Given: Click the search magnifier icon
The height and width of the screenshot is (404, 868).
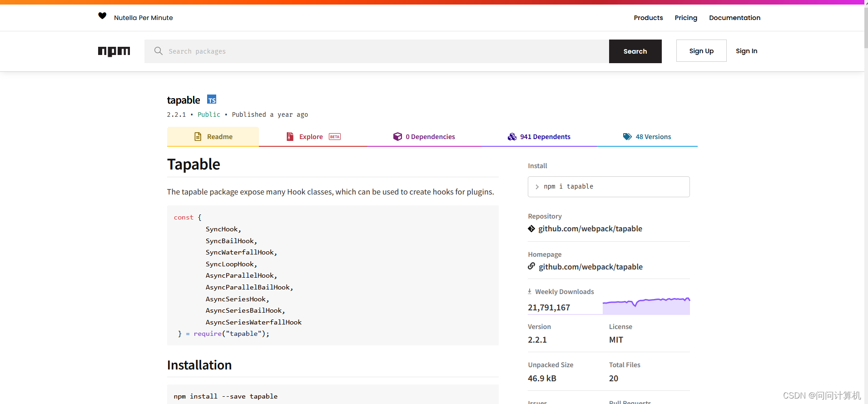Looking at the screenshot, I should point(158,51).
